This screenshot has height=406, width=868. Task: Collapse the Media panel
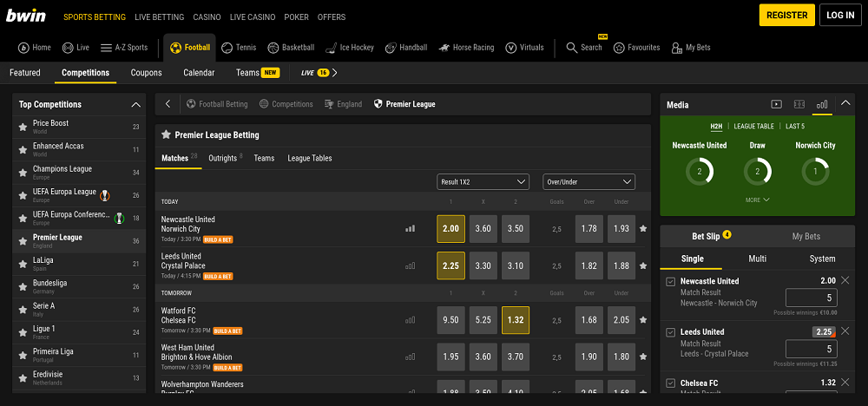click(845, 103)
